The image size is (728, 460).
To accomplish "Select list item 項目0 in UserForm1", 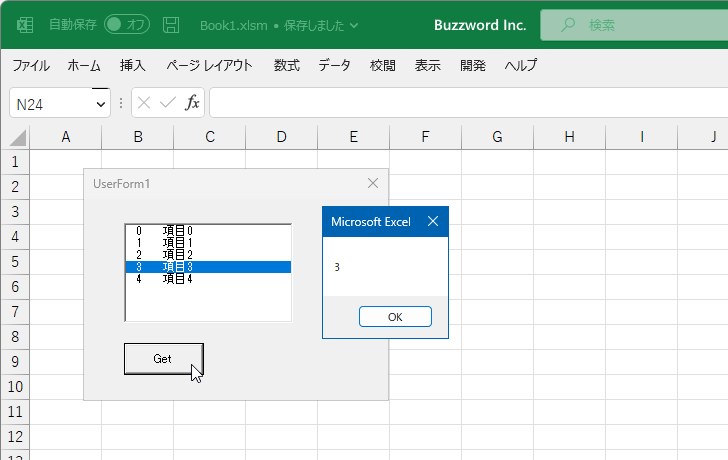I will tap(208, 231).
